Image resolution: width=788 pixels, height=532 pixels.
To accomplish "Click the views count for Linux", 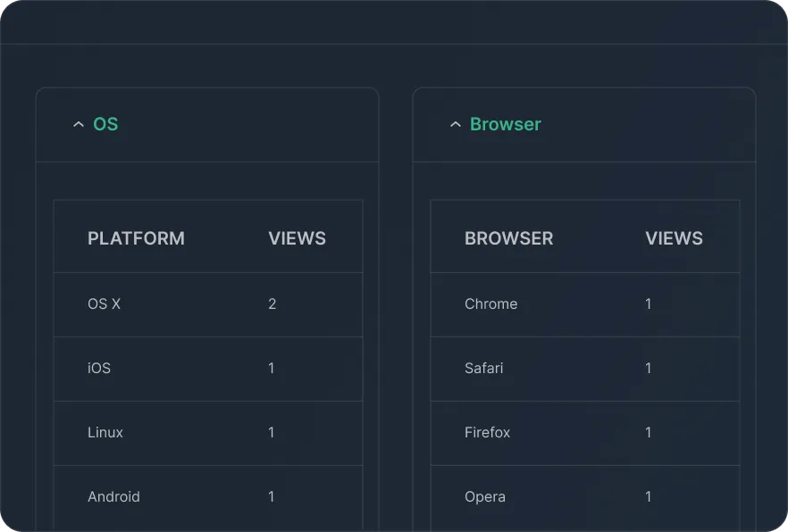I will coord(272,432).
